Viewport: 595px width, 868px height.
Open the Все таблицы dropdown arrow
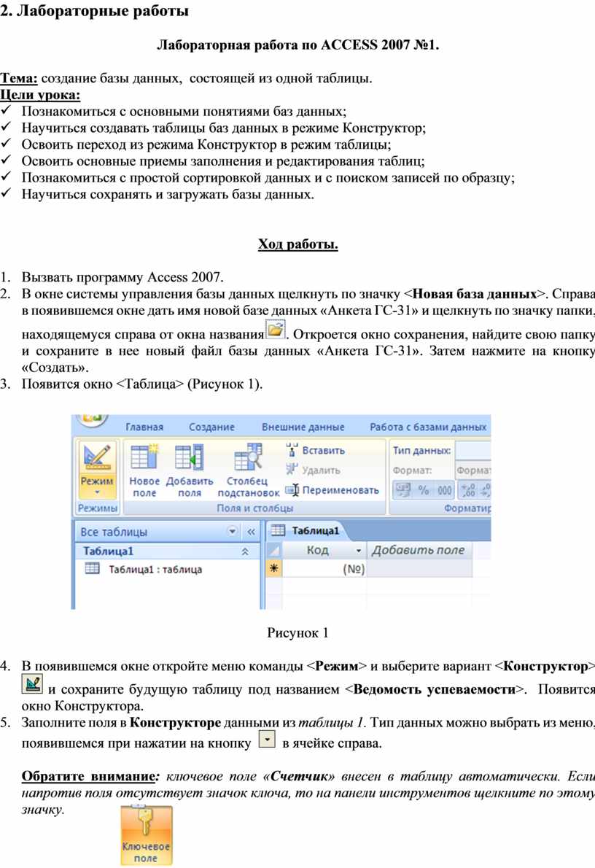pos(233,532)
